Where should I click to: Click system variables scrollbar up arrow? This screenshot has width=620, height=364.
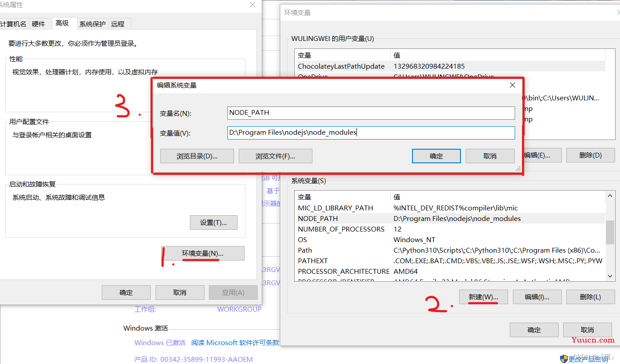(x=610, y=196)
